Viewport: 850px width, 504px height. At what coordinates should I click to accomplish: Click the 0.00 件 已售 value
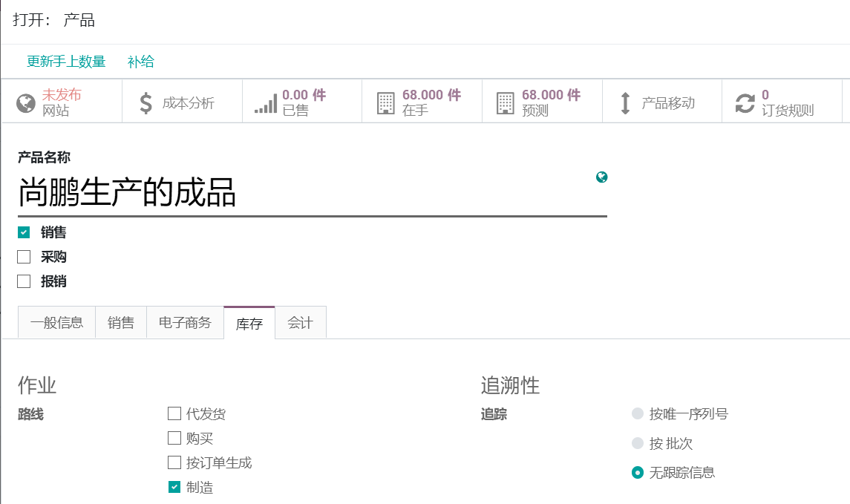pyautogui.click(x=304, y=95)
